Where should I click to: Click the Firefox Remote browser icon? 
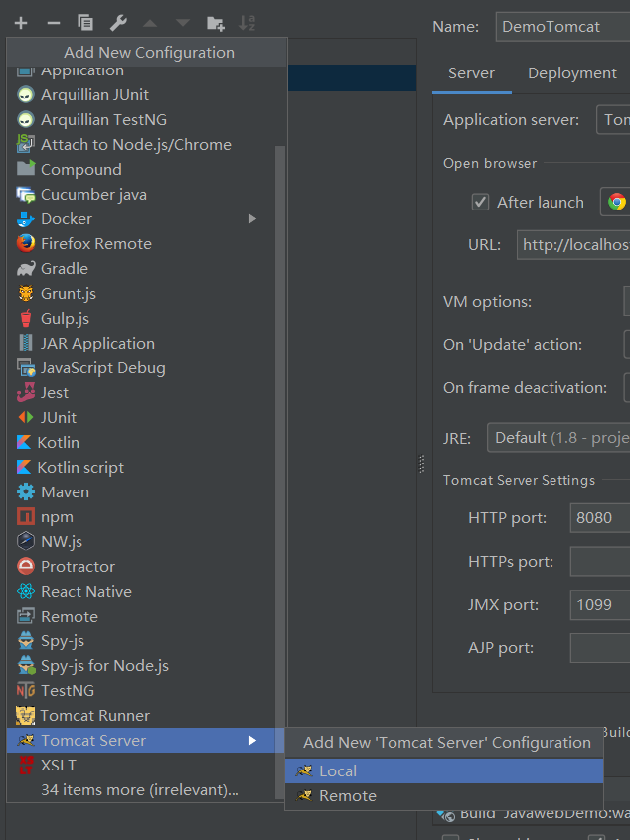tap(25, 243)
